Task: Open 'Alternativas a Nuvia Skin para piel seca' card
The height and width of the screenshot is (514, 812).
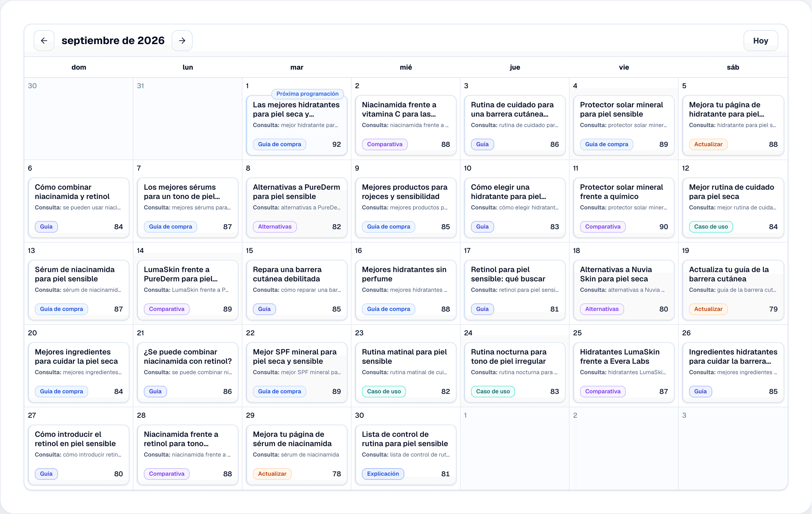Action: (624, 290)
